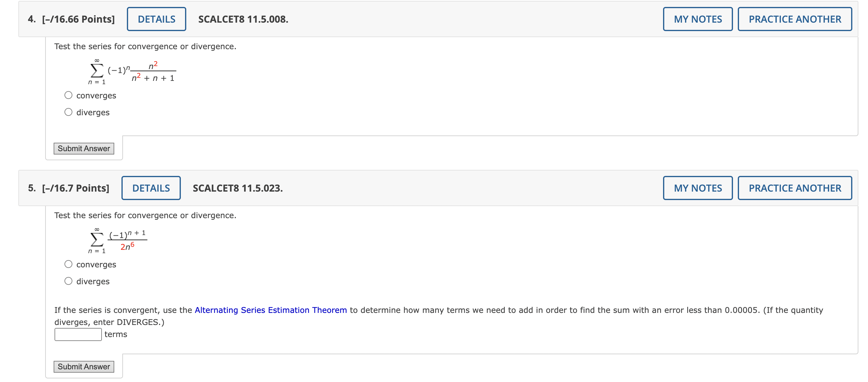Click the '[–/16.66 Points]' label
The image size is (868, 382).
point(78,19)
